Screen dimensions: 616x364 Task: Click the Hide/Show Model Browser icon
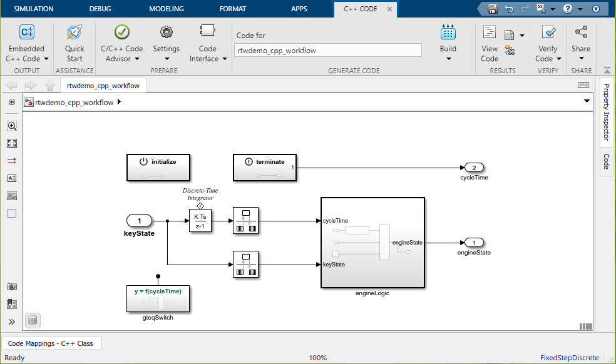coord(12,102)
